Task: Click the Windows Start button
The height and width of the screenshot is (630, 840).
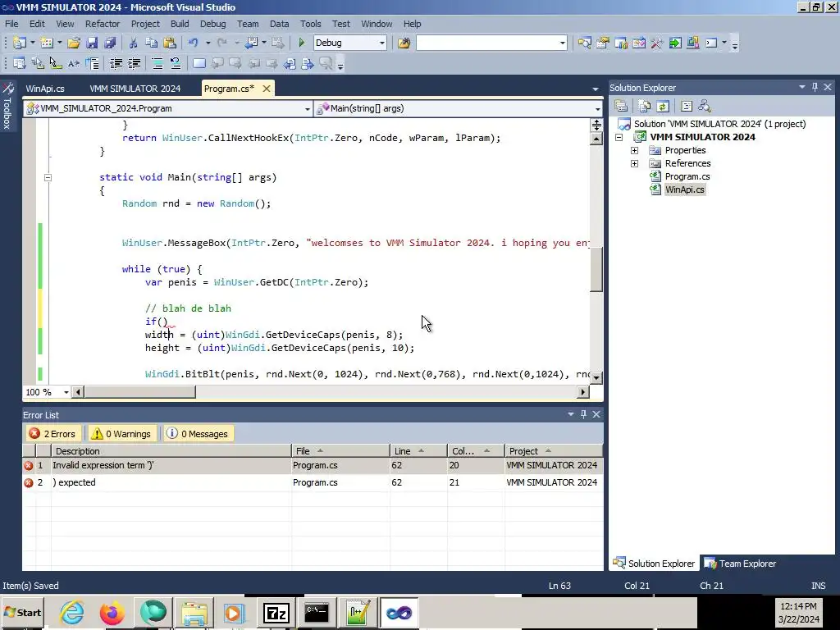Action: pyautogui.click(x=23, y=612)
